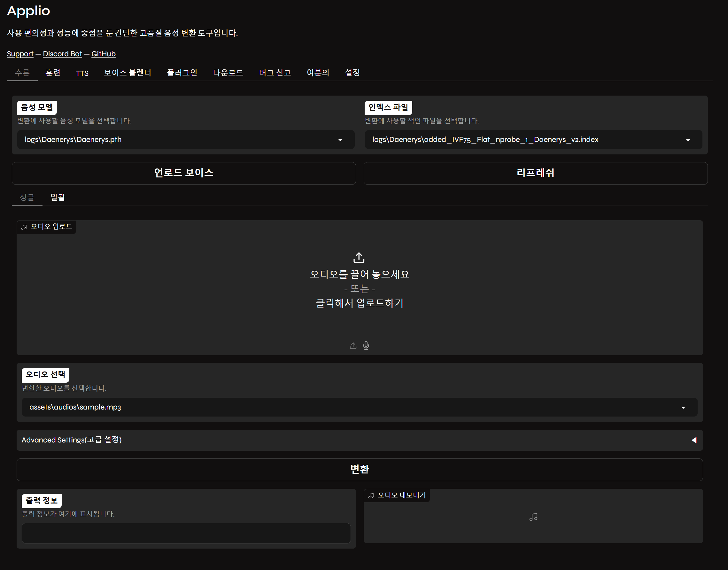Screen dimensions: 728x570
Task: Click the large upload arrow icon
Action: tap(359, 258)
